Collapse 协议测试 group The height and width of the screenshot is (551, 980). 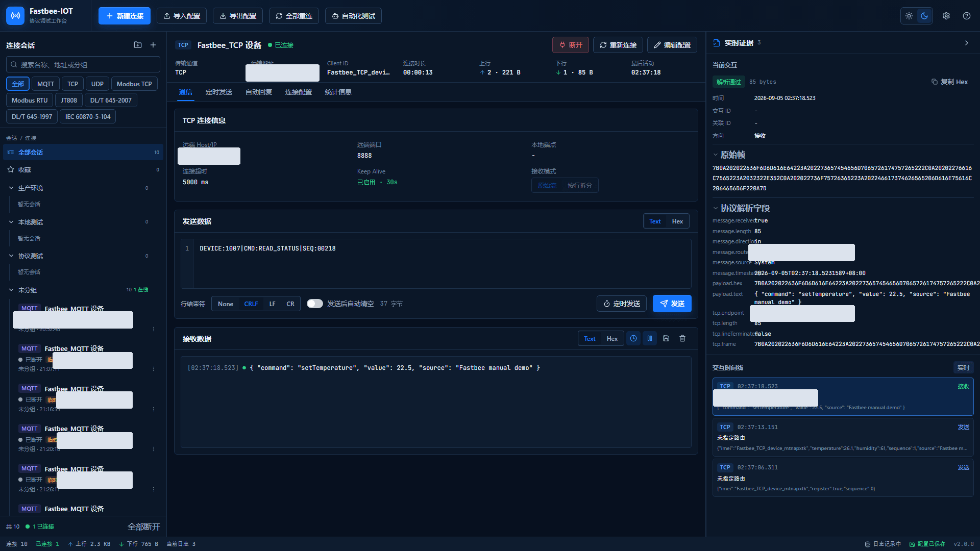point(11,256)
